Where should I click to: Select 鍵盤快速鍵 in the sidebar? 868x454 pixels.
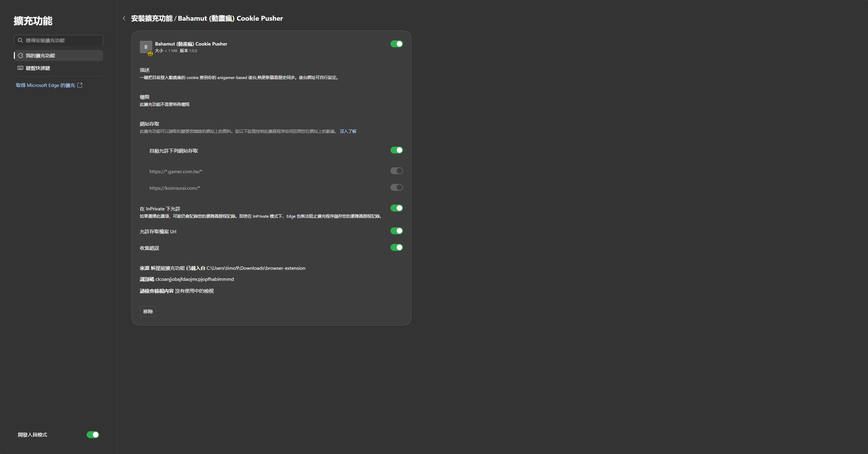click(59, 68)
